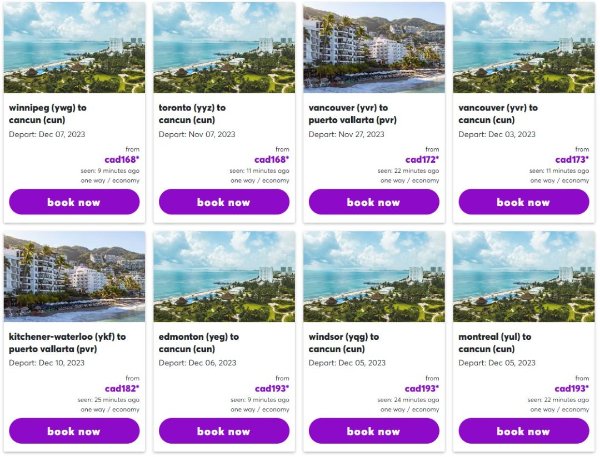Select the cad182 fare price
The width and height of the screenshot is (600, 457).
[x=122, y=388]
